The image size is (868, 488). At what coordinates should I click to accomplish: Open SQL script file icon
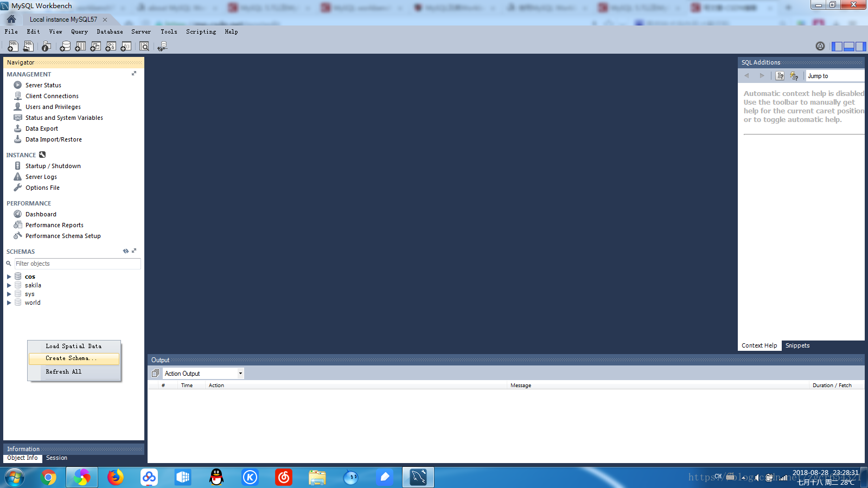click(x=28, y=47)
